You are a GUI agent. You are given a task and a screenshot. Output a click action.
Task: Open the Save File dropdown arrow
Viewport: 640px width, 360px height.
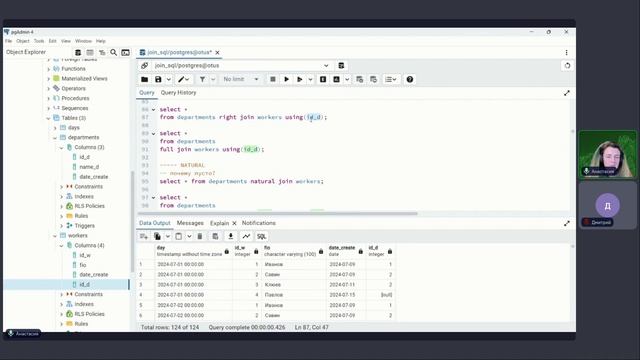tap(168, 79)
